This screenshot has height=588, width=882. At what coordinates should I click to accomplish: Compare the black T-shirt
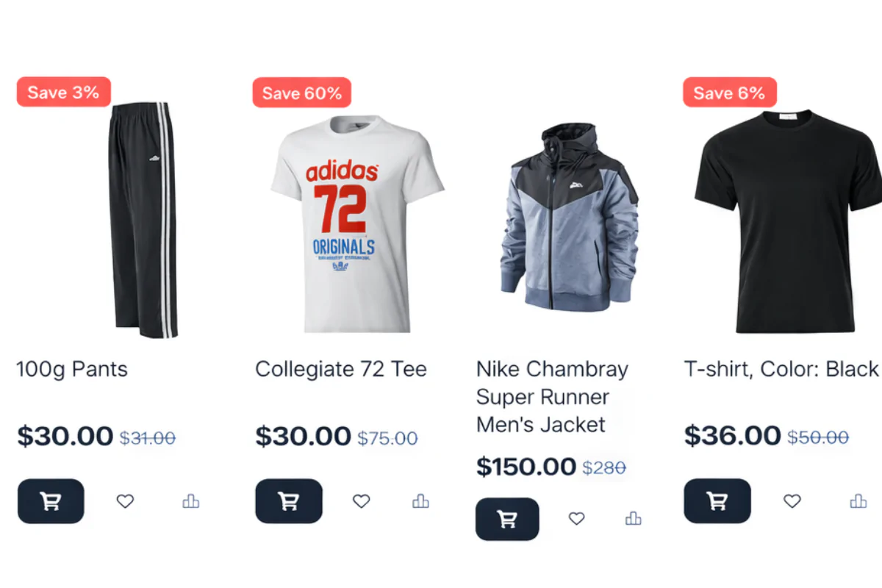858,501
